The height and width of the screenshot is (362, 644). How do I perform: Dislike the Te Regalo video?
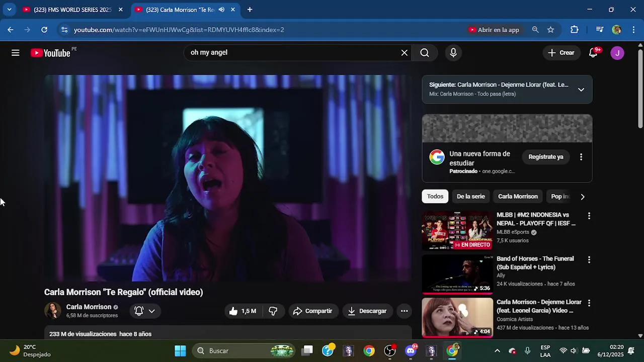[x=273, y=311]
